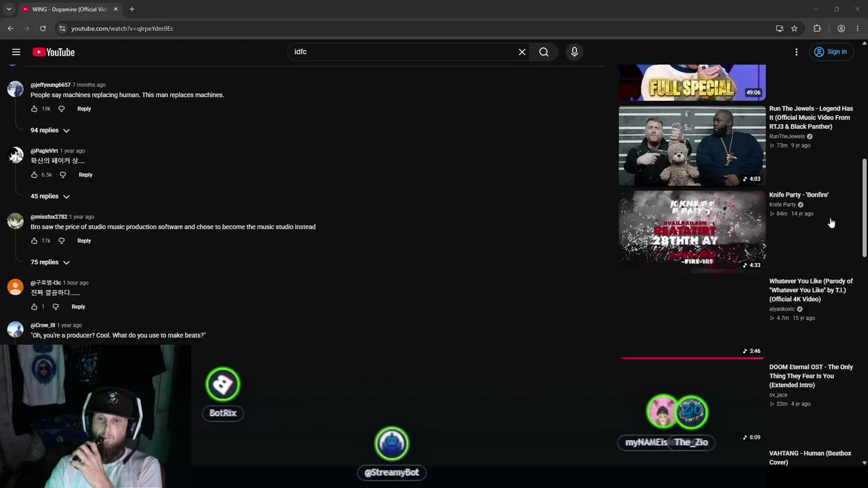Reply to the comment posted 1 hour ago
The image size is (868, 488).
tap(79, 307)
